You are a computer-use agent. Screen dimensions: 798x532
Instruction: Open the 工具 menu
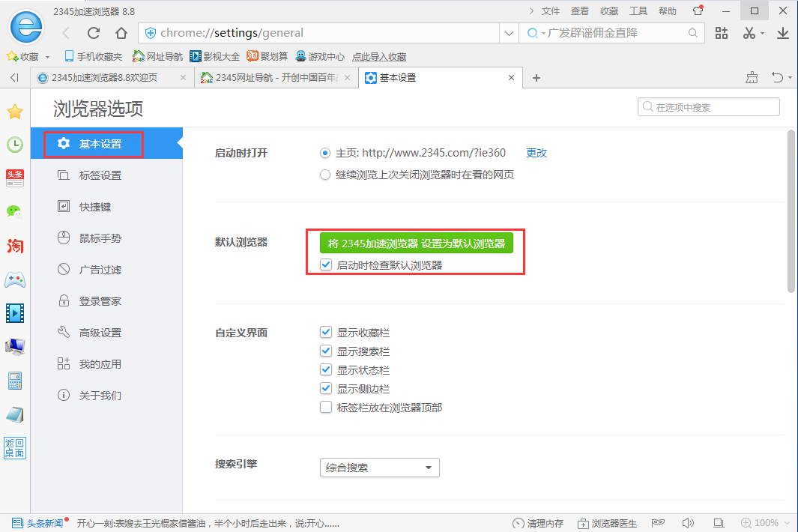pos(638,10)
